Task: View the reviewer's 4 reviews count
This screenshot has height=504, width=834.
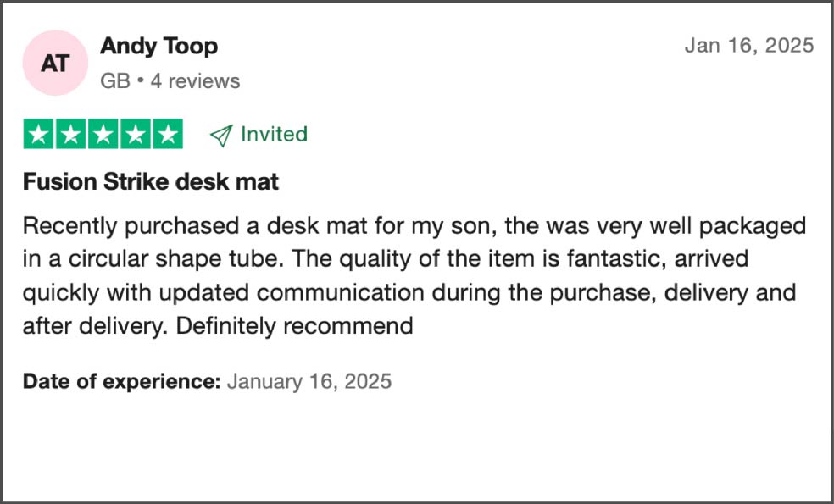Action: coord(195,81)
